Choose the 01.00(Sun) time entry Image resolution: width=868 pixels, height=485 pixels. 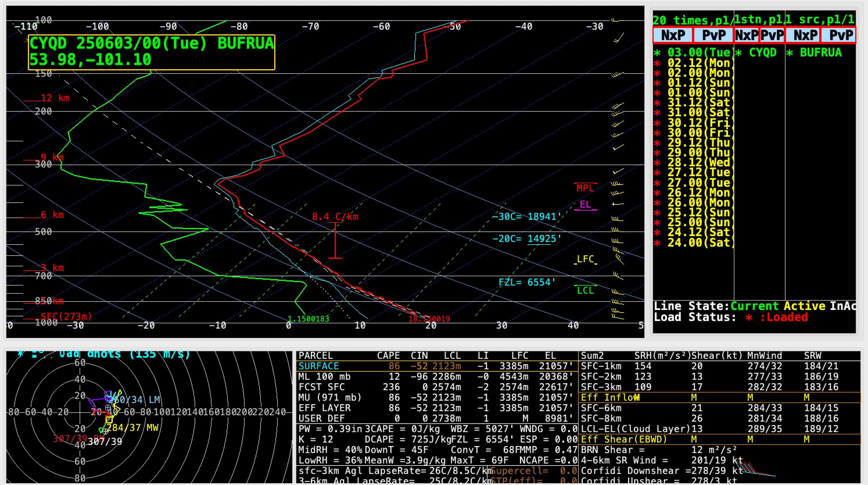(x=693, y=92)
